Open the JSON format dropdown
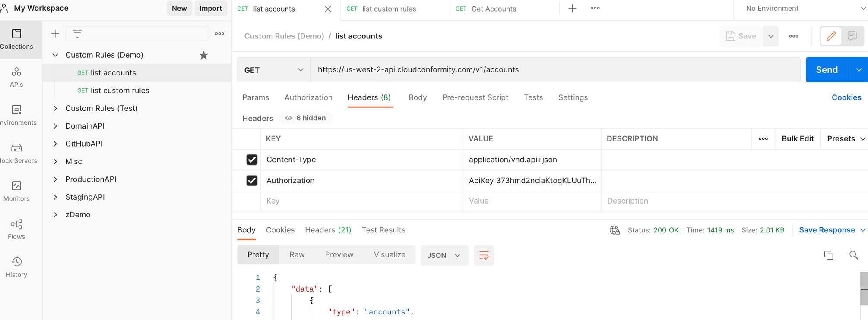Image resolution: width=868 pixels, height=320 pixels. 444,255
